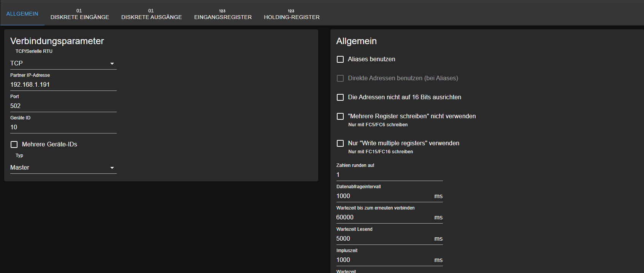Go to the Eingangsregister tab

pos(223,14)
